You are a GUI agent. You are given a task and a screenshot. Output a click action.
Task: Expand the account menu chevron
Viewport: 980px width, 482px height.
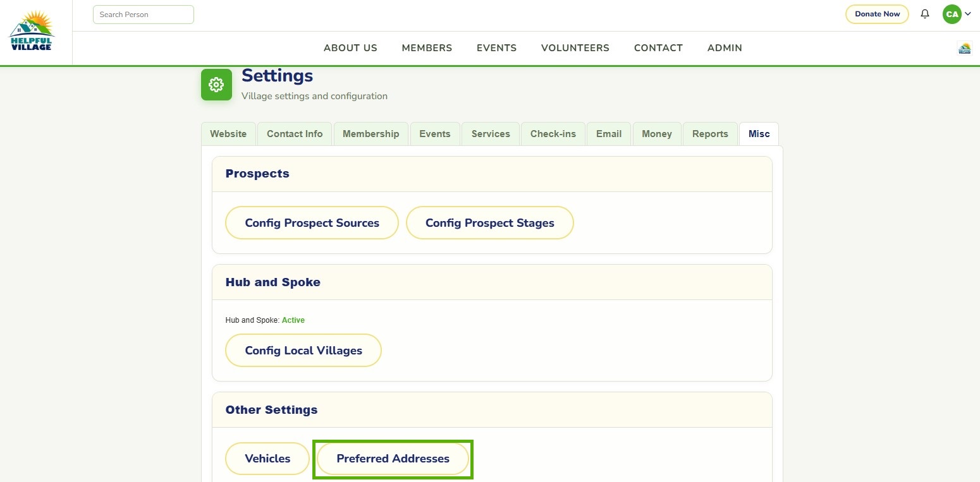tap(968, 14)
